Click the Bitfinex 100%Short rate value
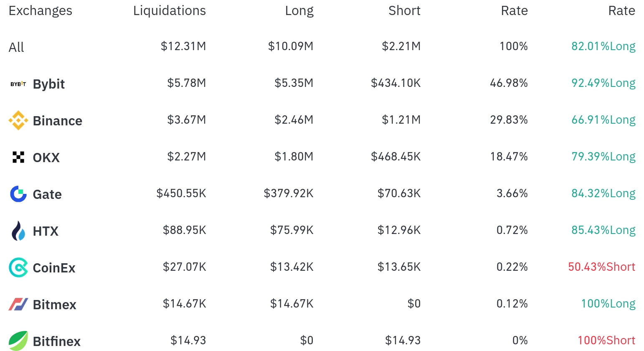Viewport: 644px width, 351px height. [606, 340]
